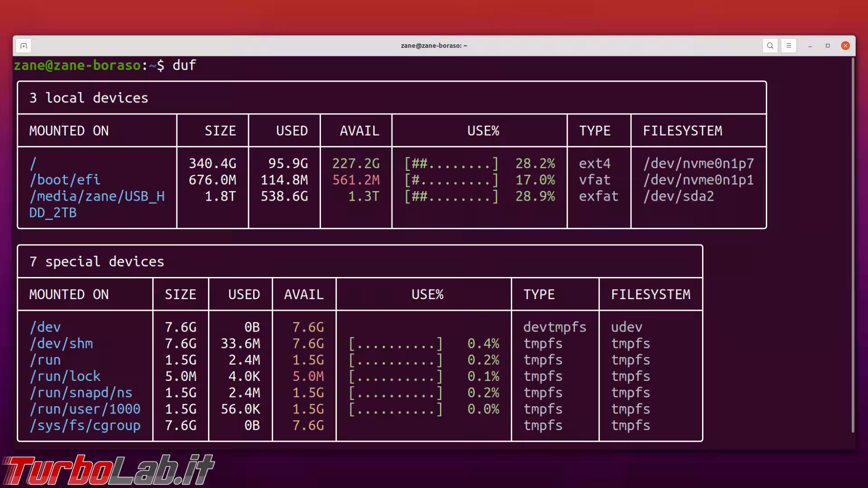Screen dimensions: 868x488
Task: Click the vertical terminal scrollbar
Action: tap(853, 244)
